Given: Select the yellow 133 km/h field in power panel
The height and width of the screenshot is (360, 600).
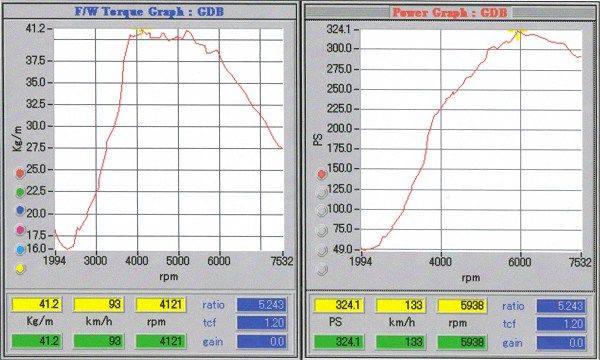Looking at the screenshot, I should [x=401, y=305].
